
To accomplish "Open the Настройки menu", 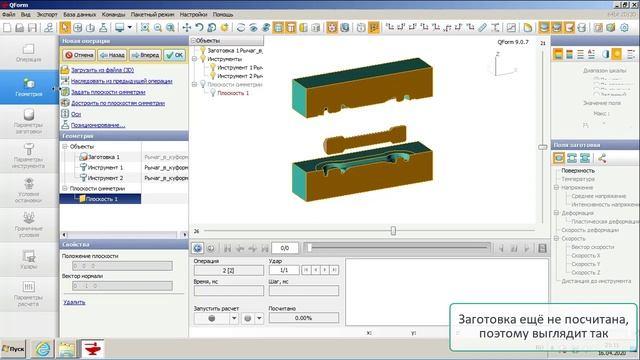I will 193,14.
